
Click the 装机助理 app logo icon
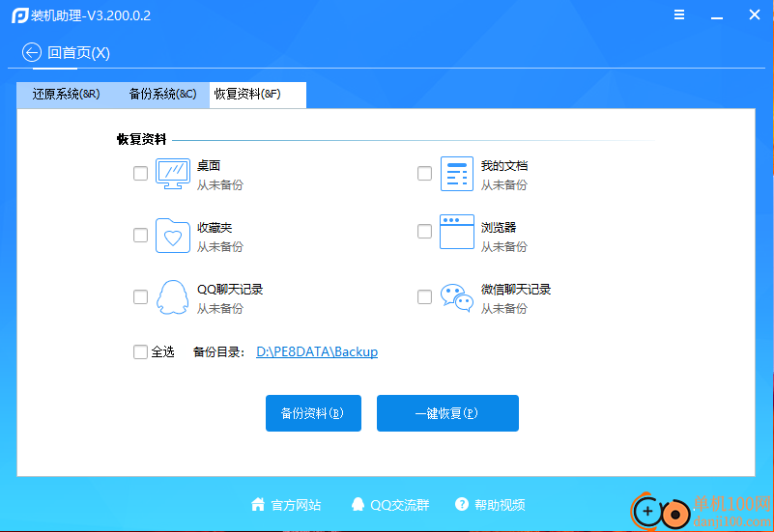coord(20,15)
